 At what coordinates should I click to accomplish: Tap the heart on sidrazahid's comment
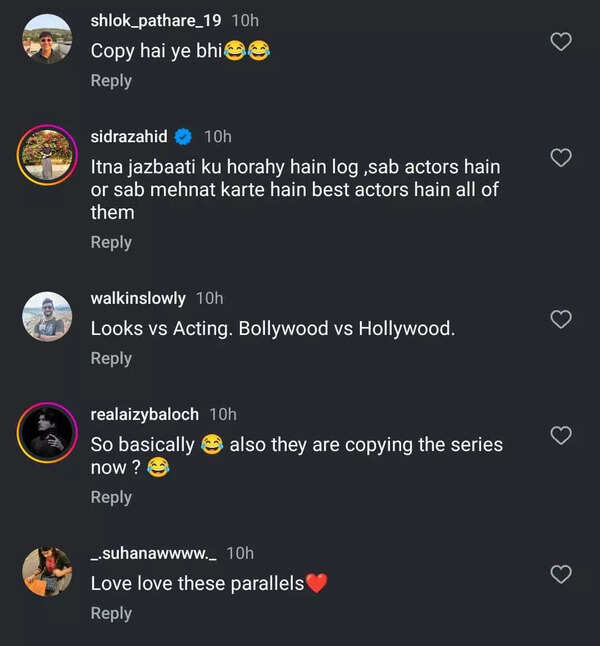click(x=562, y=157)
